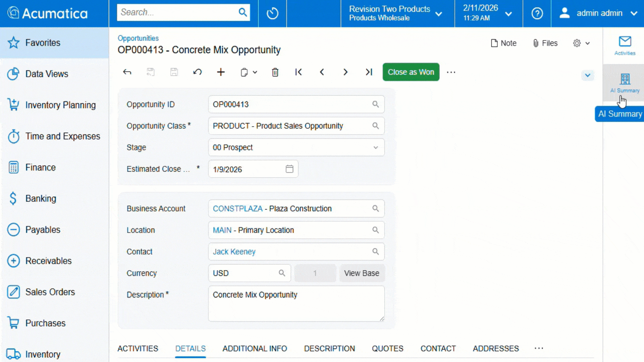Open the Files attachment button
Viewport: 644px width, 362px height.
coord(545,43)
